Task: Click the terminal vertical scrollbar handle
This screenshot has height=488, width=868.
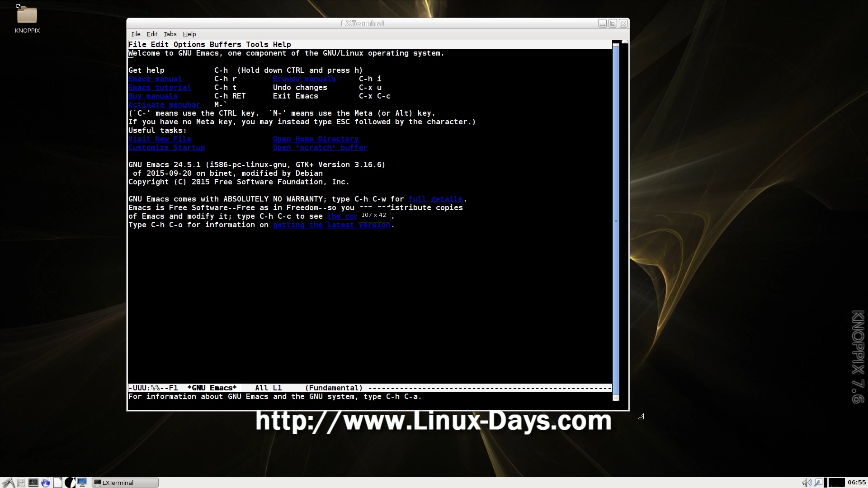Action: pyautogui.click(x=616, y=220)
